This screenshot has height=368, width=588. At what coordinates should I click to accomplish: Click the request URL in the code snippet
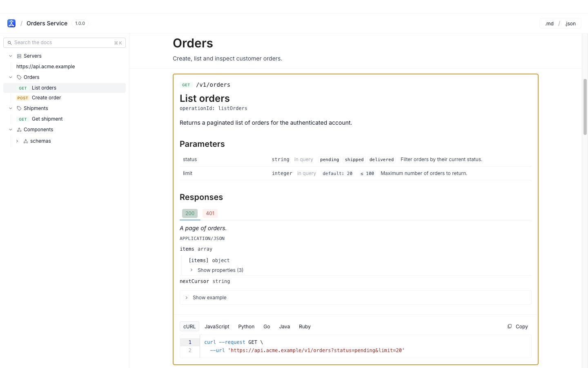tap(316, 350)
